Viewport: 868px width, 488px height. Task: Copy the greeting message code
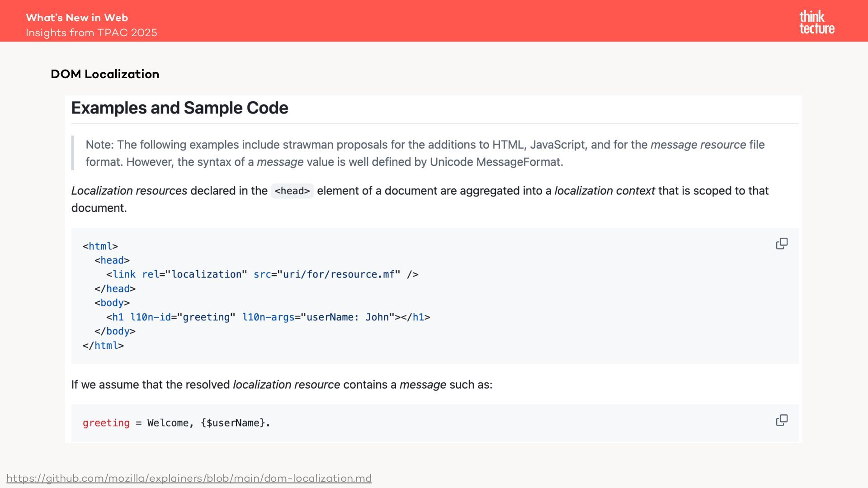tap(782, 421)
